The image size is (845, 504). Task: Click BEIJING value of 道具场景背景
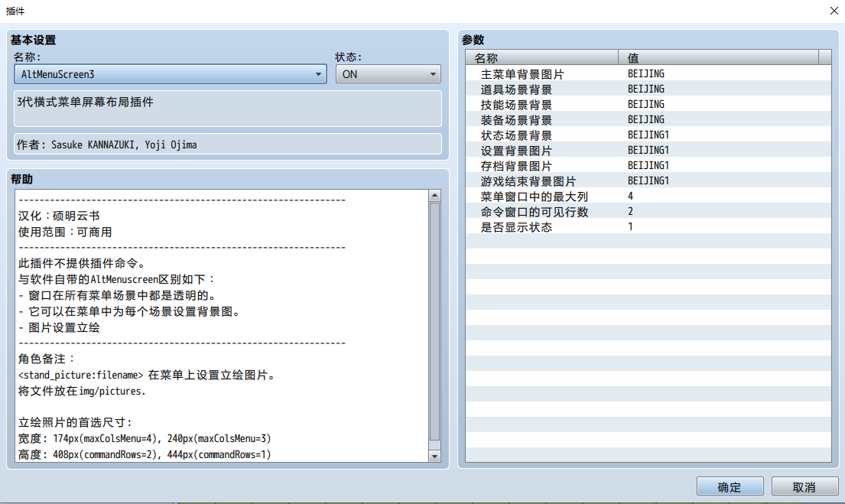click(x=645, y=89)
